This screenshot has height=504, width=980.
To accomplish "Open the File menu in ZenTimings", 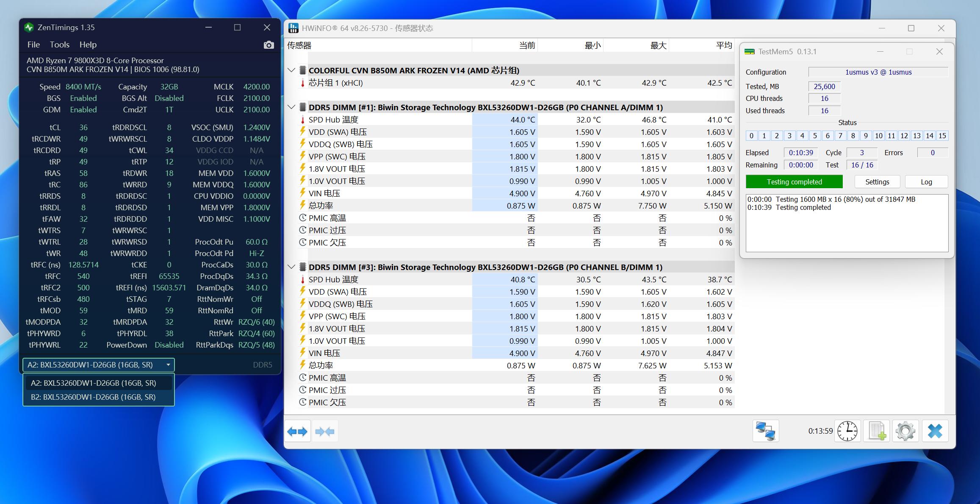I will tap(33, 45).
